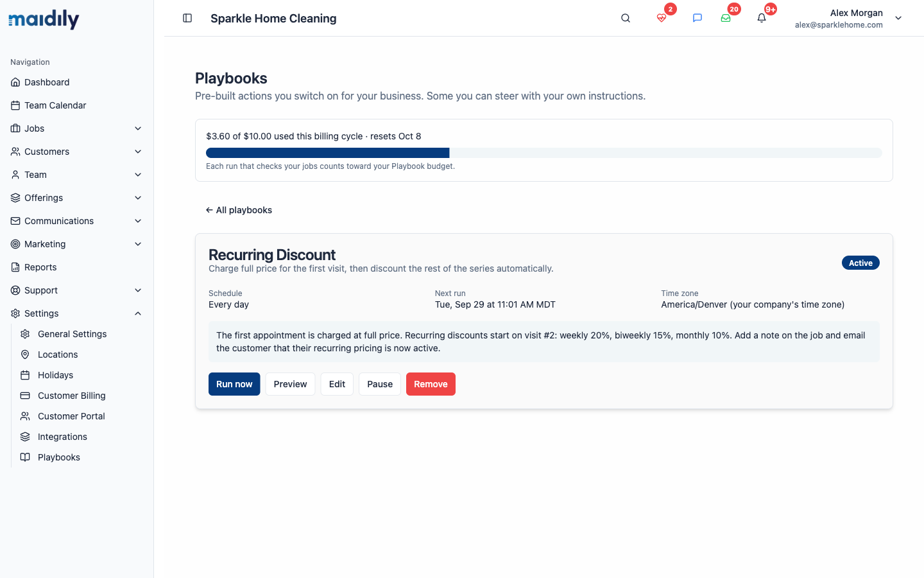This screenshot has height=578, width=924.
Task: Click the Recurring Discount heading
Action: tap(272, 255)
